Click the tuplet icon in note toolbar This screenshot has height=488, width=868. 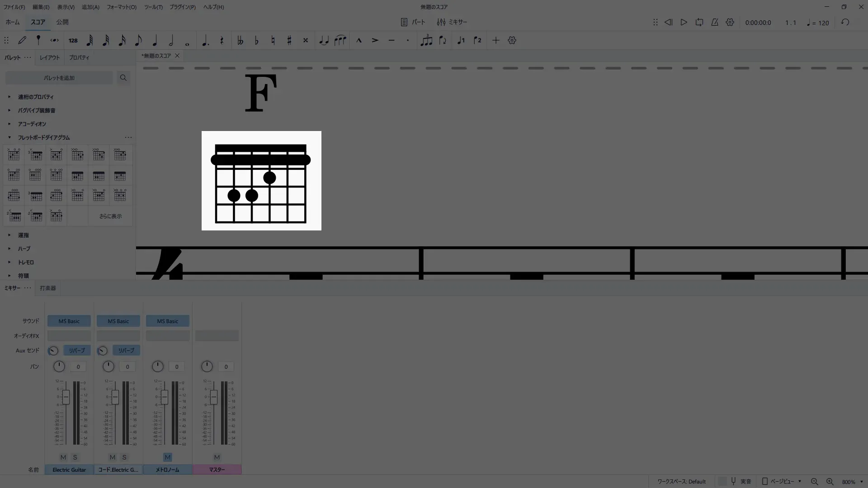(x=426, y=40)
